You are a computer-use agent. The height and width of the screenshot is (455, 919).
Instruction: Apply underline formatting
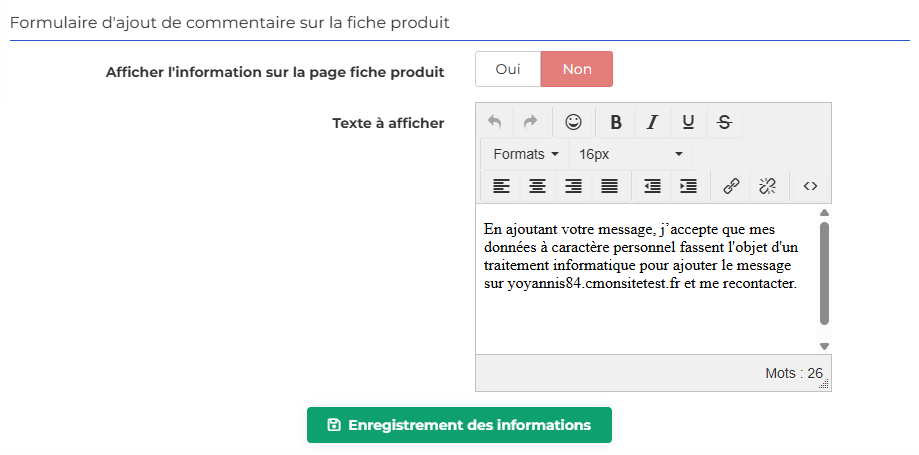pos(688,122)
